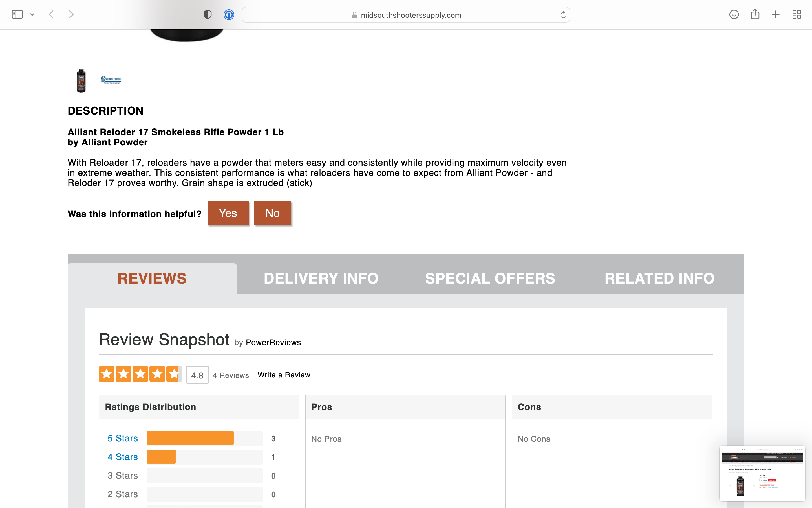Go back to previous page
This screenshot has height=508, width=812.
(51, 14)
